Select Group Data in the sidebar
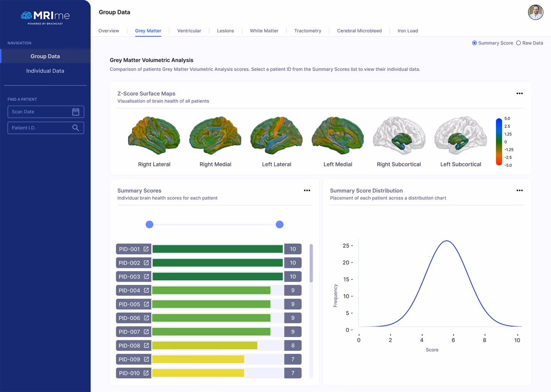Image resolution: width=551 pixels, height=392 pixels. pyautogui.click(x=45, y=56)
